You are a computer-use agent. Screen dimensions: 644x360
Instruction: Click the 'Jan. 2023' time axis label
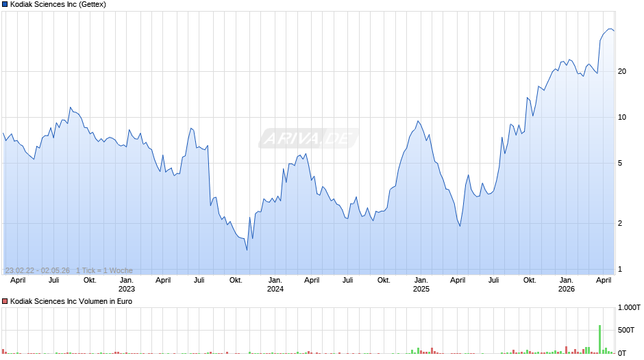click(x=127, y=285)
